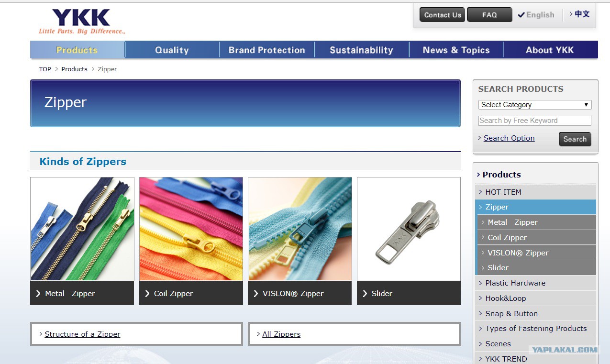The image size is (610, 364).
Task: Select Metal Zipper sidebar submenu item
Action: coord(537,222)
